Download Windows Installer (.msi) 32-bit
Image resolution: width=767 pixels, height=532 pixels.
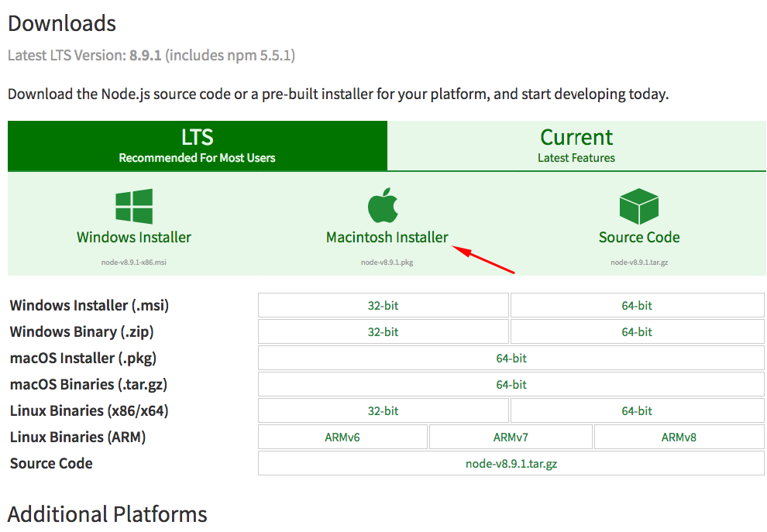383,306
